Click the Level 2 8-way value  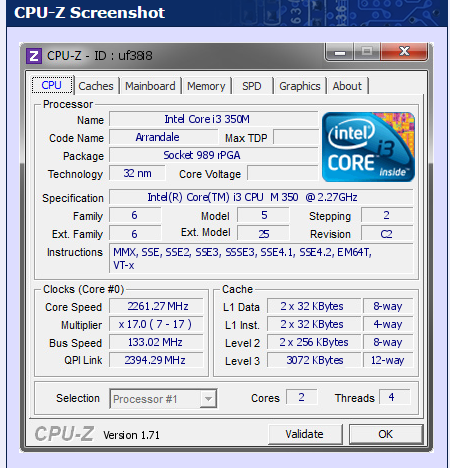point(388,342)
